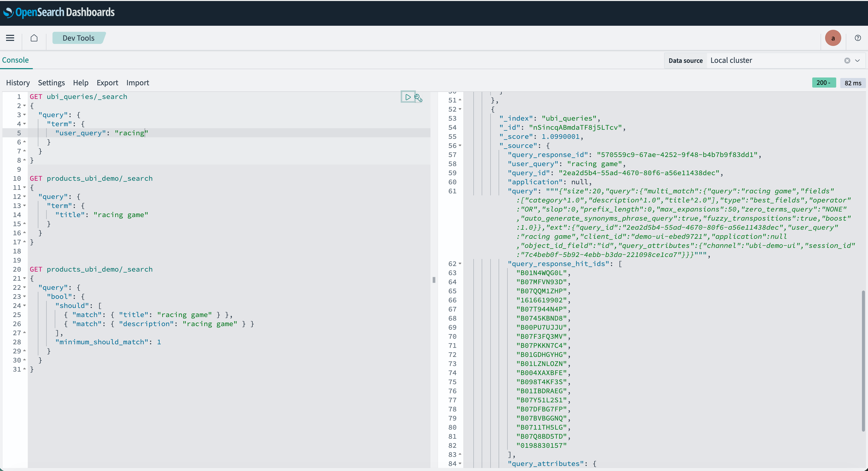The width and height of the screenshot is (868, 471).
Task: Switch to the Console tab
Action: click(x=15, y=60)
